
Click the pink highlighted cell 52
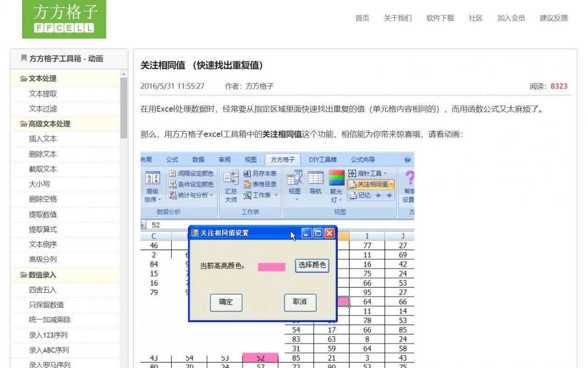(260, 357)
